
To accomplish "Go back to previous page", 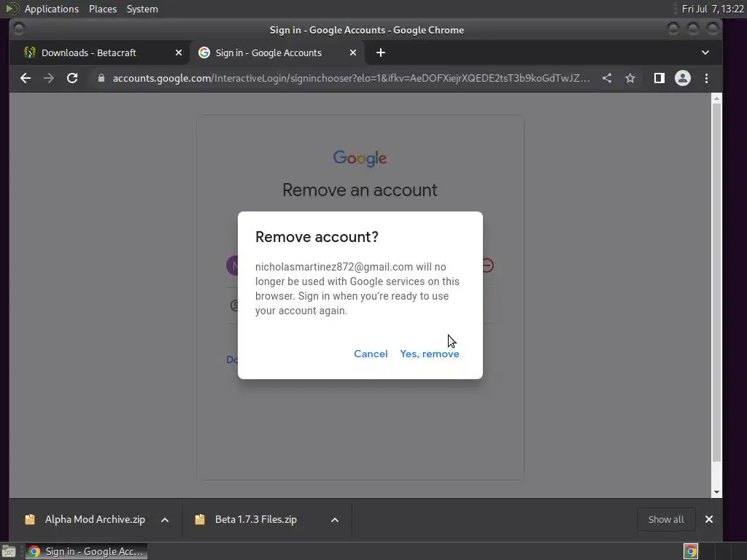I will (26, 78).
